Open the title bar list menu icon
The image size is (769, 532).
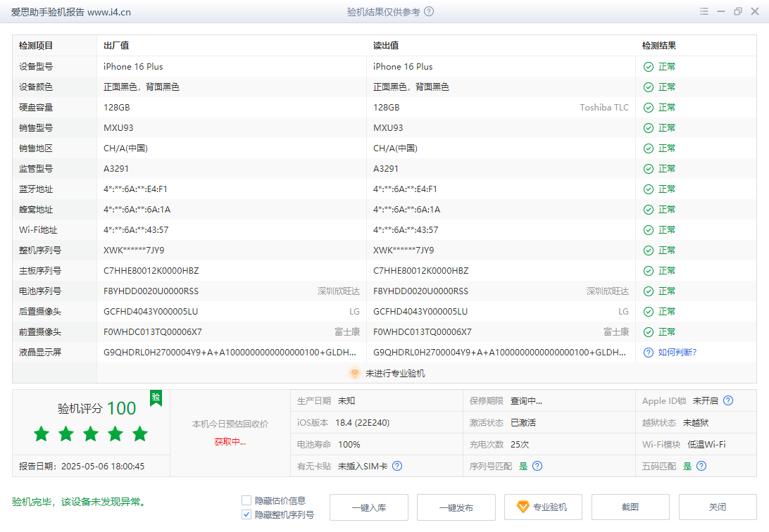pos(704,11)
